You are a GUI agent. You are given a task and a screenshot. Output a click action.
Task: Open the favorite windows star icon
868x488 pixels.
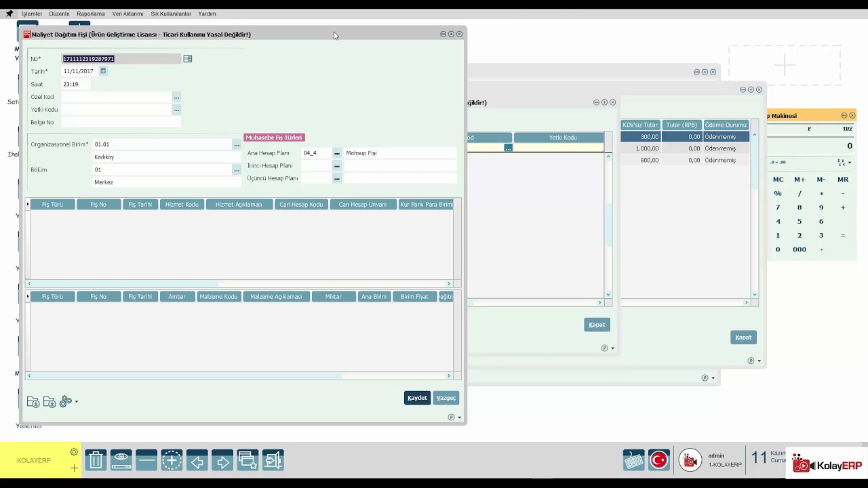(248, 461)
